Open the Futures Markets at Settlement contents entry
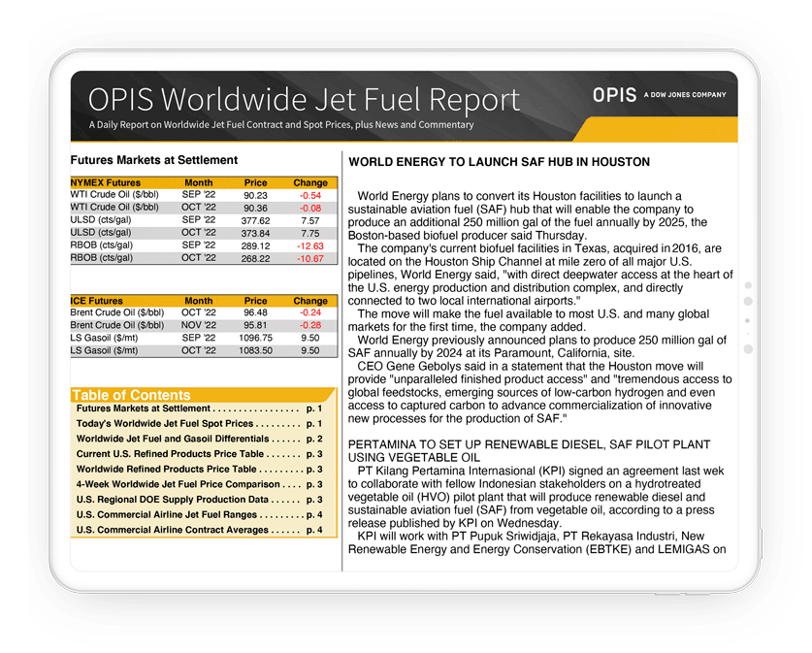The width and height of the screenshot is (812, 653). point(199,409)
